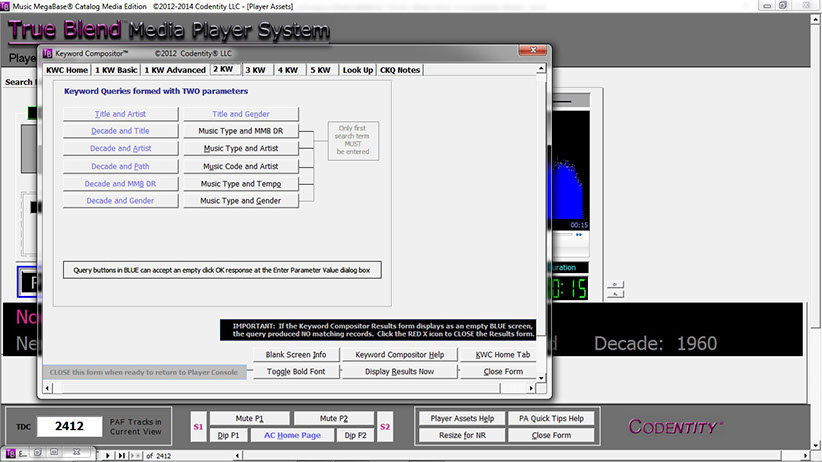Restore the minimized child window in bottom-left
Screen dimensions: 822x462
pos(37,453)
